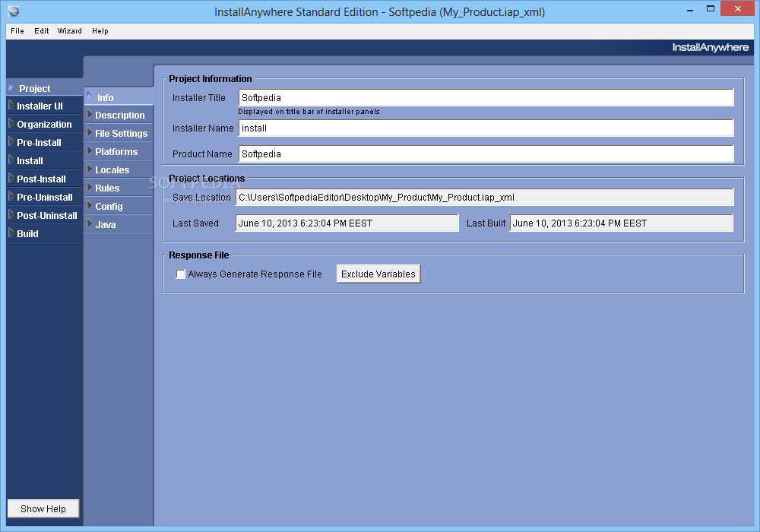Maximize the InstallAnywhere window
Image resolution: width=760 pixels, height=532 pixels.
(x=711, y=8)
